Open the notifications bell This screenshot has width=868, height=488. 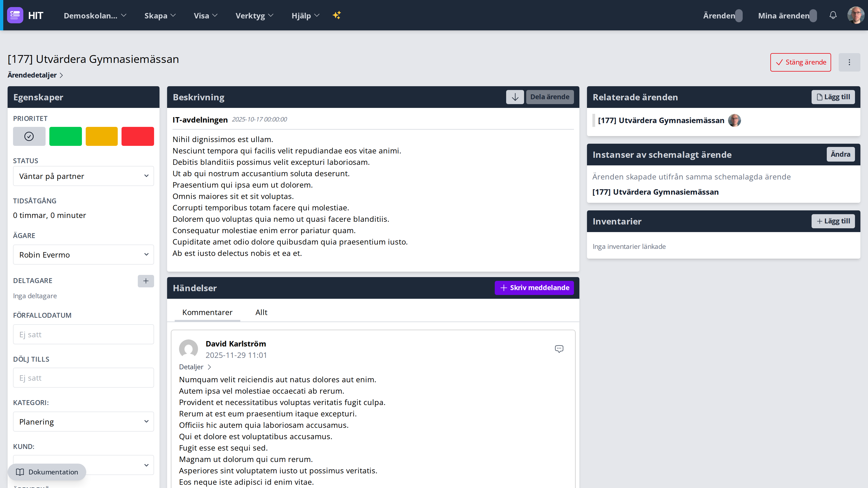coord(833,15)
